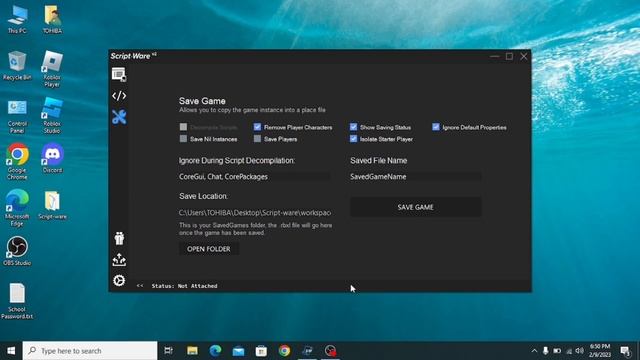Click the taskbar search box
The height and width of the screenshot is (360, 640).
click(90, 351)
